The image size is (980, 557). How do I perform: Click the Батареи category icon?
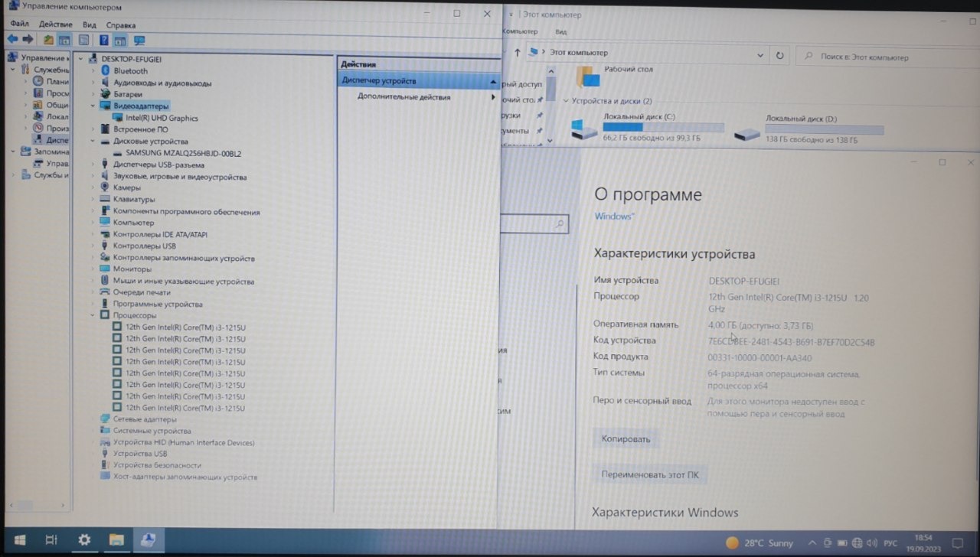click(x=105, y=94)
